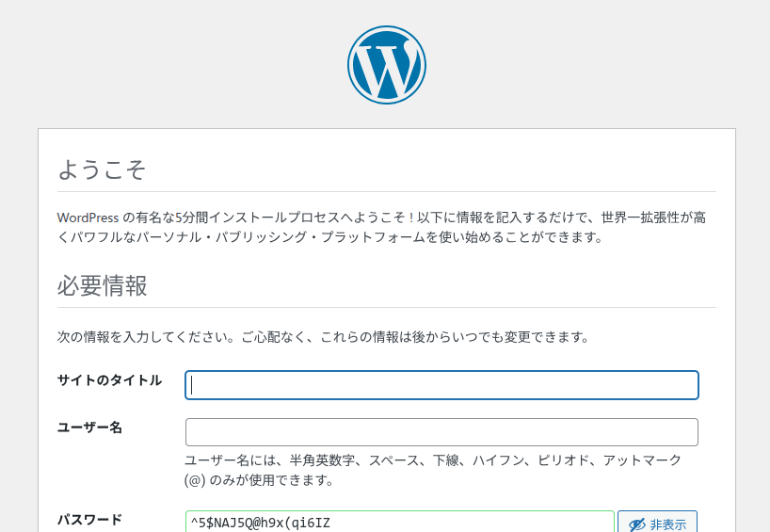Click the WordPress logo at the top

click(387, 65)
